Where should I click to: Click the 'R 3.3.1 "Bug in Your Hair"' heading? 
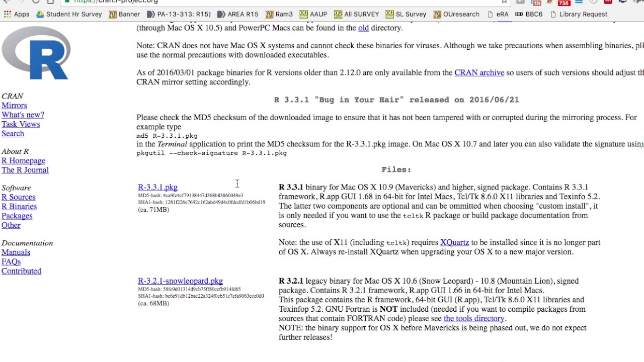(396, 100)
